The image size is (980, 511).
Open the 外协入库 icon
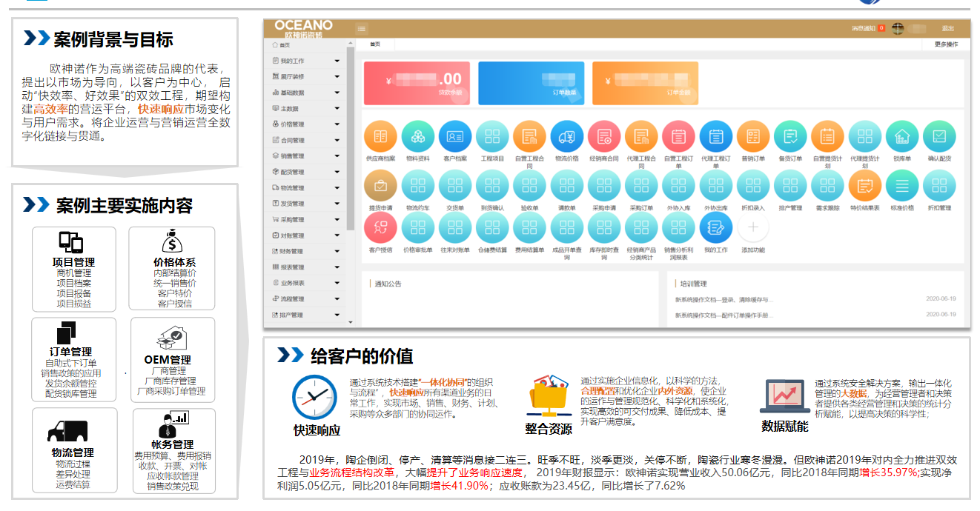678,186
